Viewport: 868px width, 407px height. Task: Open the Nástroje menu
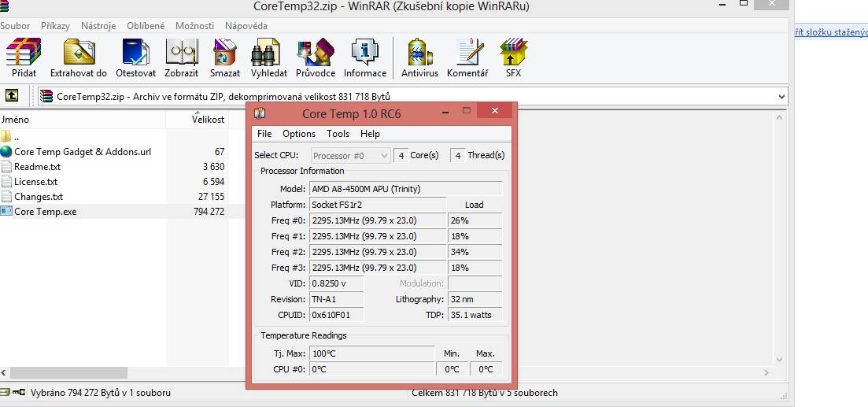click(98, 25)
